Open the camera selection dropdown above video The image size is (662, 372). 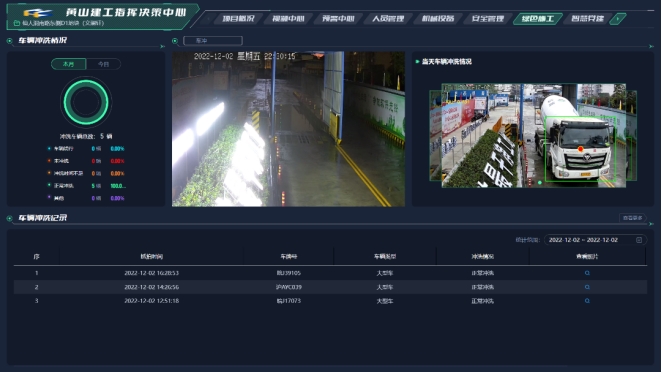[213, 41]
